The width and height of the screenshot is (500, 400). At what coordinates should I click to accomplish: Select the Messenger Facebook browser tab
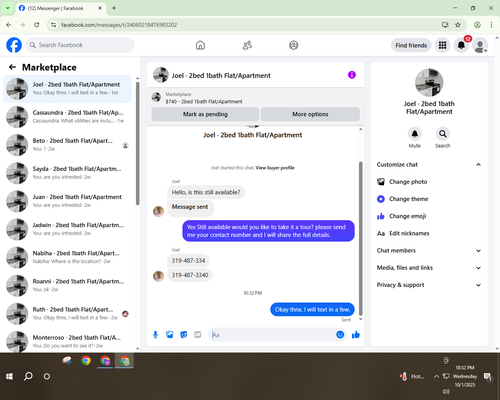[61, 8]
